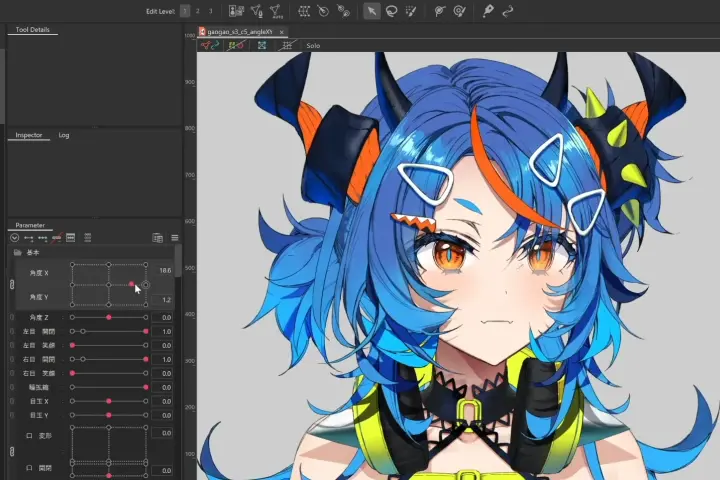
Task: Toggle link icon joining 角度 X and Y
Action: (12, 285)
